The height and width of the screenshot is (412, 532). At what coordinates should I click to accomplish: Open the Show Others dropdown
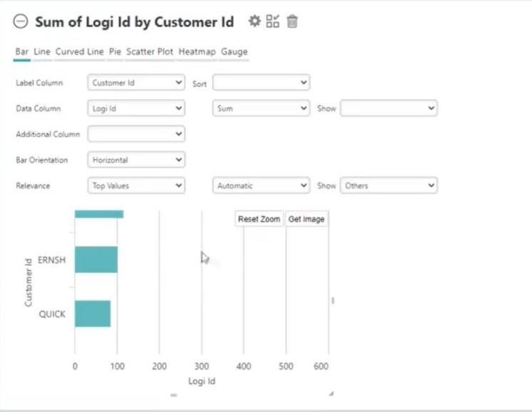point(389,185)
